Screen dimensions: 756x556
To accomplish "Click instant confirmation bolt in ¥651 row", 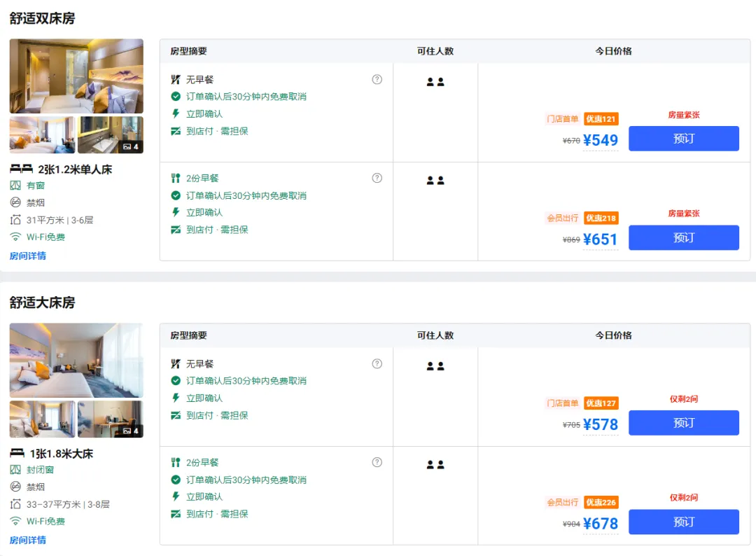I will [176, 212].
